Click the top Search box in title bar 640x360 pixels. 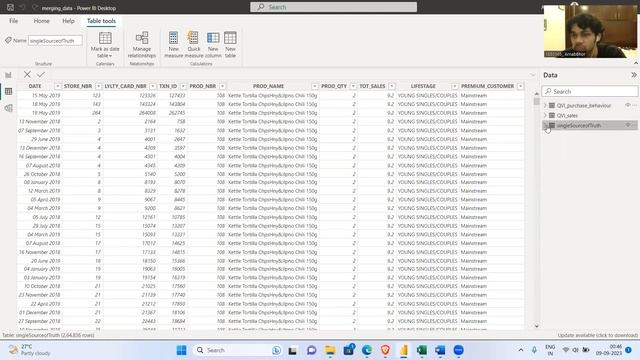(333, 7)
